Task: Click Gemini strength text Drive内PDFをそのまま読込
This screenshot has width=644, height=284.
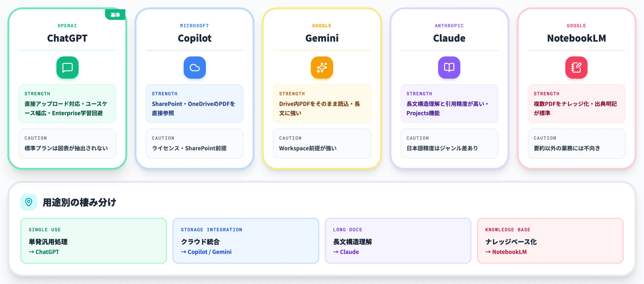Action: [x=314, y=104]
